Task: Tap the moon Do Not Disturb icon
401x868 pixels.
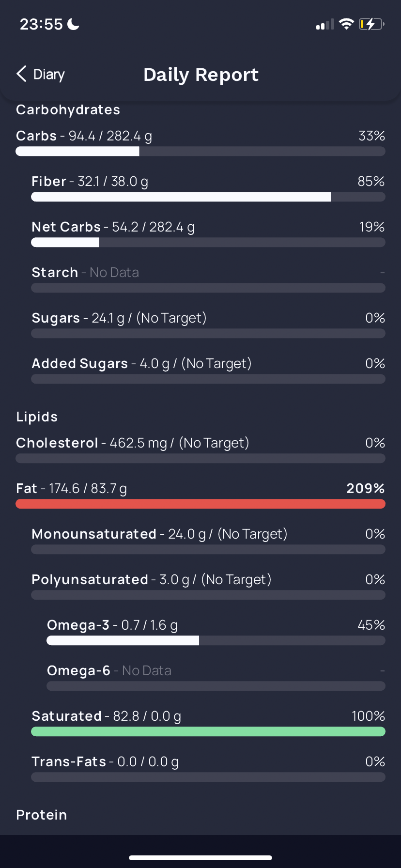Action: pos(73,24)
